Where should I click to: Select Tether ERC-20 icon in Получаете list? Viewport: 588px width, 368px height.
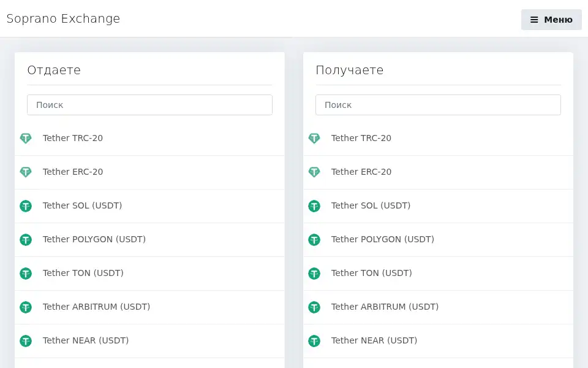(314, 172)
